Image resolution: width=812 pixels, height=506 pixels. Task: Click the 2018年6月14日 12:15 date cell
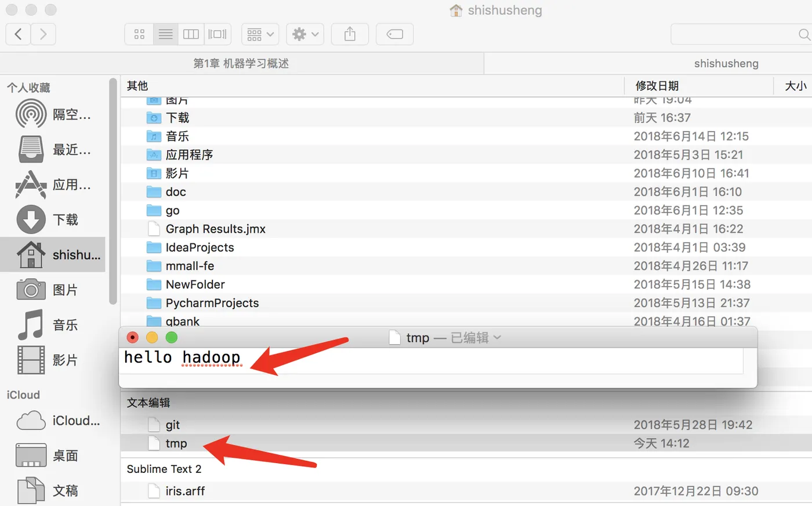pos(691,136)
